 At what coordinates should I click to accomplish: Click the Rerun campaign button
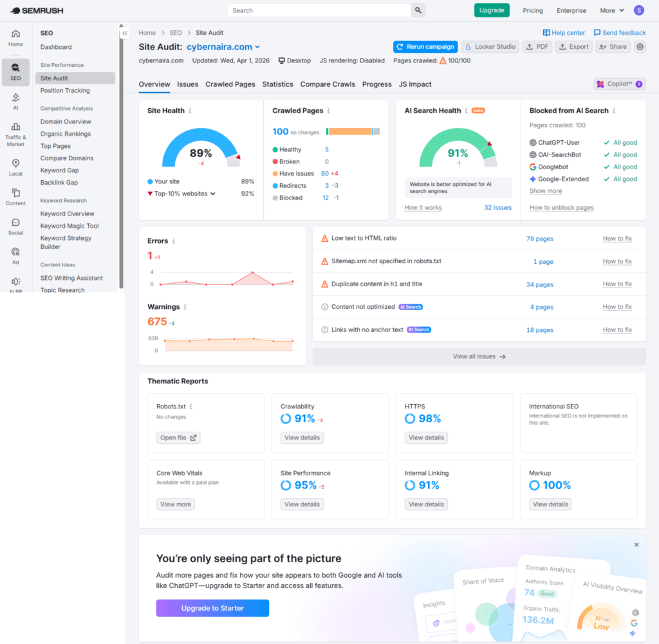[425, 46]
